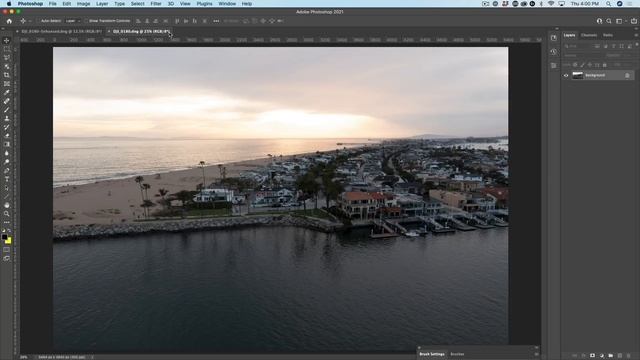The width and height of the screenshot is (640, 360).
Task: Select the Pen tool
Action: pos(7,170)
